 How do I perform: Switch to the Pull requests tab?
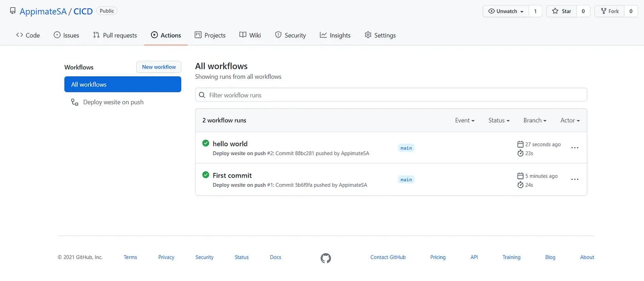[115, 35]
